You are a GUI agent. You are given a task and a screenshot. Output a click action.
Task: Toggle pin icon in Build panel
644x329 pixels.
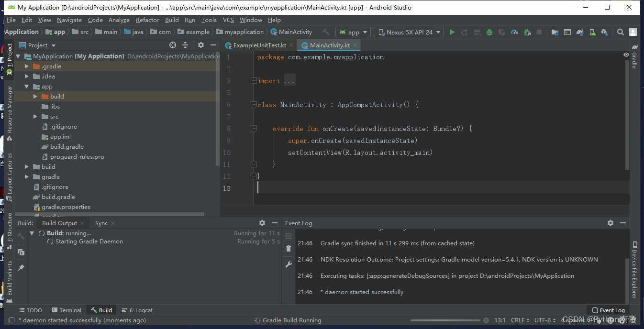(x=21, y=268)
